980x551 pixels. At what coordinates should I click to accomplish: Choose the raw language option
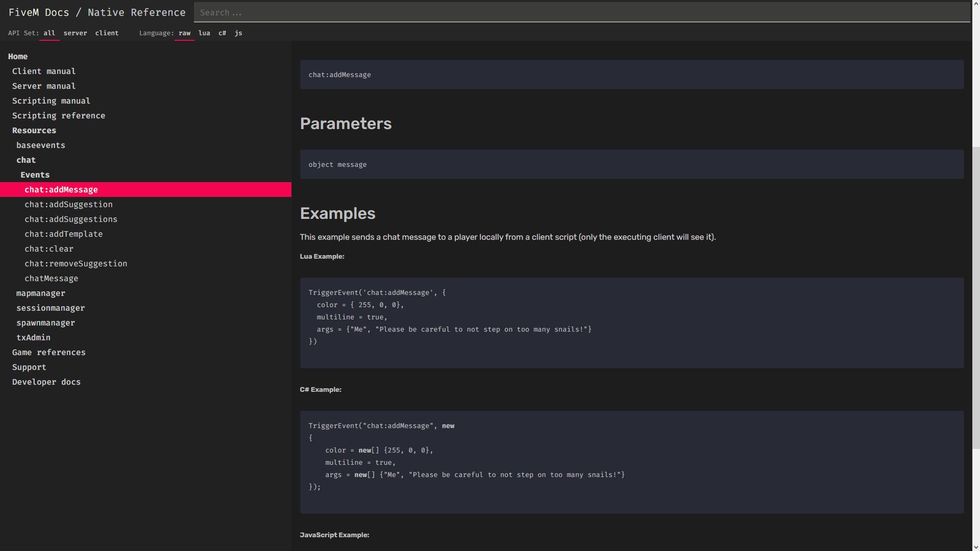(184, 33)
